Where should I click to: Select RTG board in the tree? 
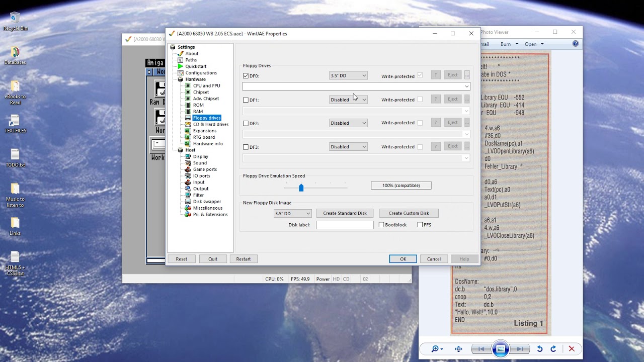[x=204, y=137]
